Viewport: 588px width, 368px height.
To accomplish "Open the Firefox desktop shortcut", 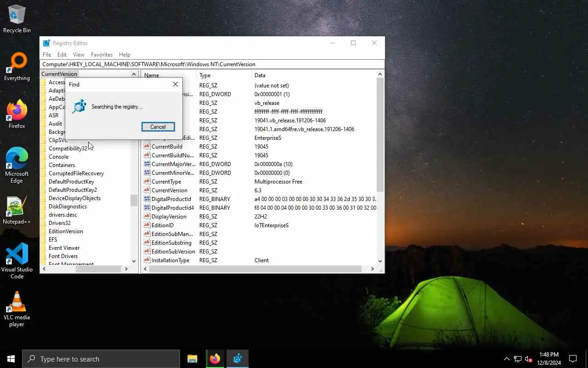I will 17,115.
